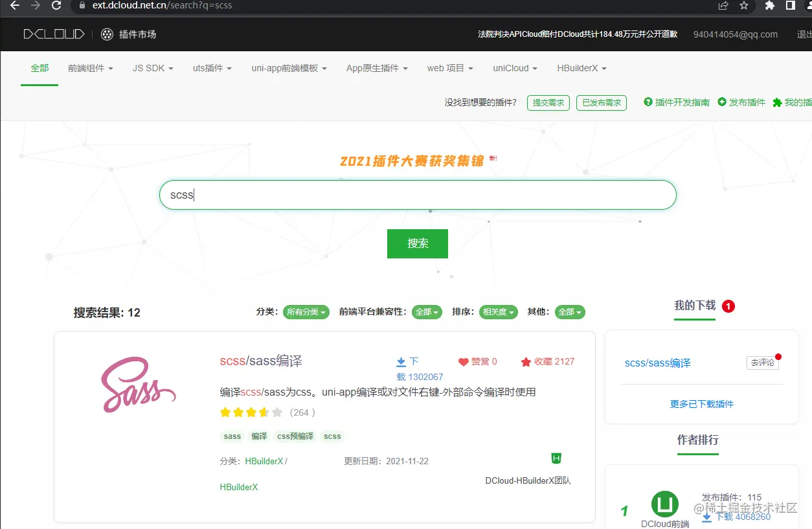Viewport: 812px width, 529px height.
Task: Click the 作者排行 section heading
Action: click(698, 440)
